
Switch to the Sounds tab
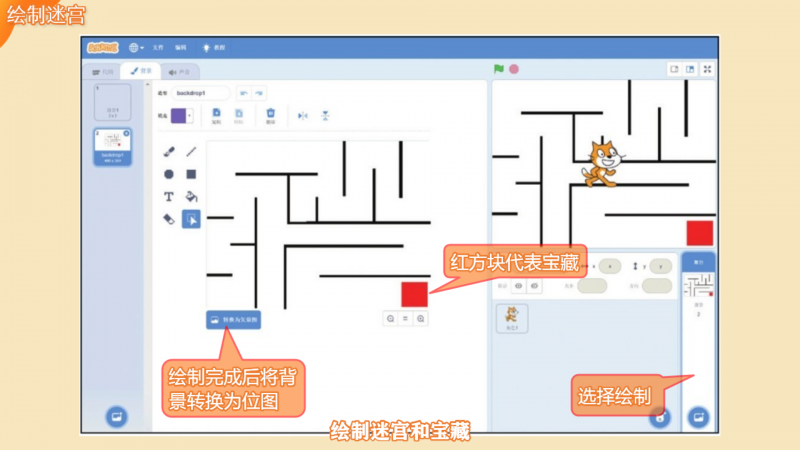click(180, 72)
